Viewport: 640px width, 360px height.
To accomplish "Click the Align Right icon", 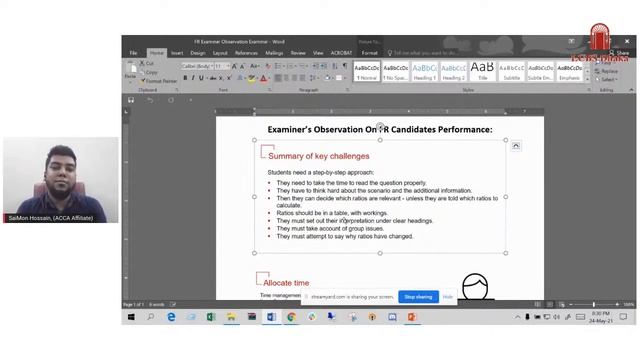I will click(294, 78).
